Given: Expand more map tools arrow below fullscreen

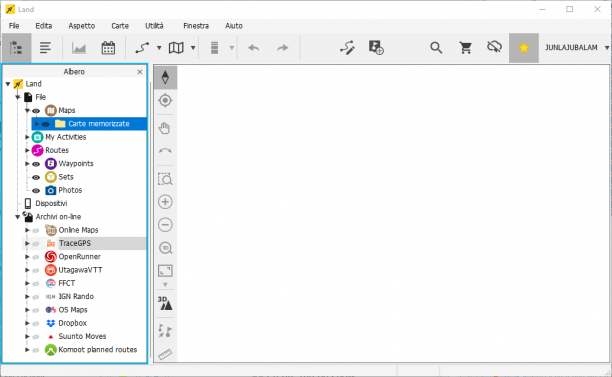Looking at the screenshot, I should (165, 285).
